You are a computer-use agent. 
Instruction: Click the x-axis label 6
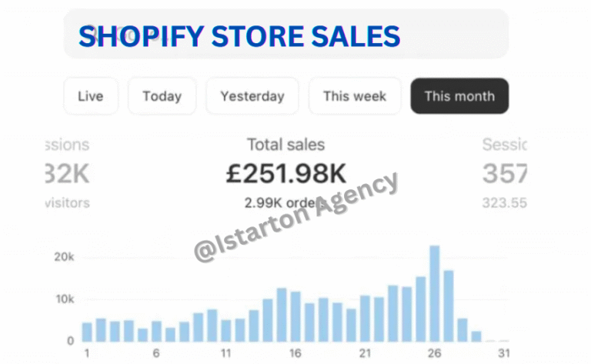coord(156,353)
